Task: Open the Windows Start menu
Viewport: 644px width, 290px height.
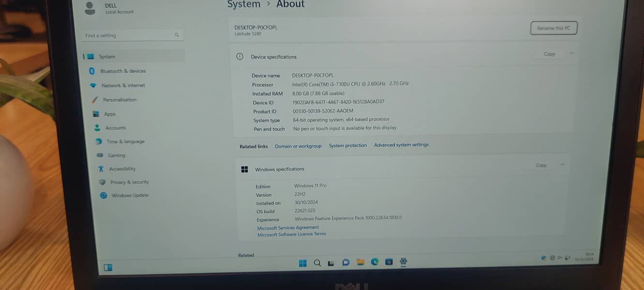Action: [x=302, y=263]
